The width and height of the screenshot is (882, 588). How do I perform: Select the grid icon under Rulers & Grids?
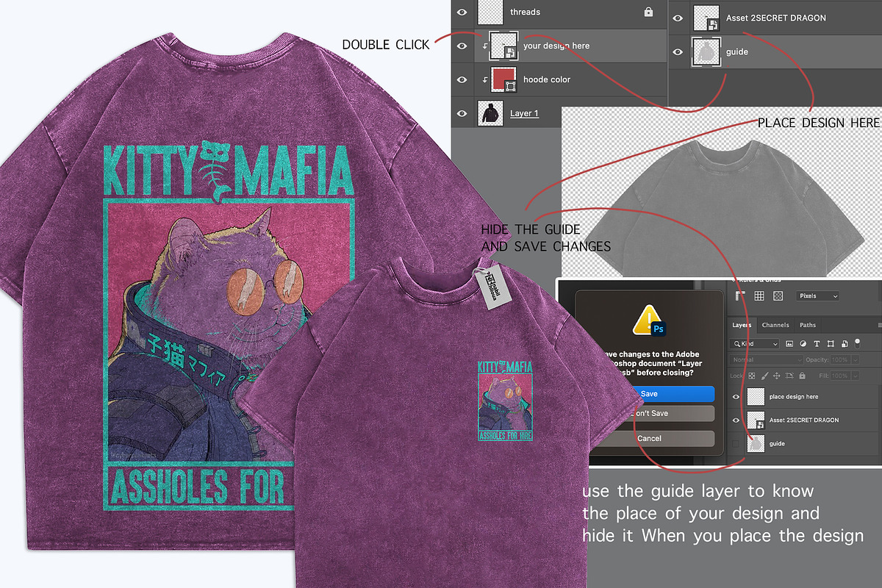point(759,295)
